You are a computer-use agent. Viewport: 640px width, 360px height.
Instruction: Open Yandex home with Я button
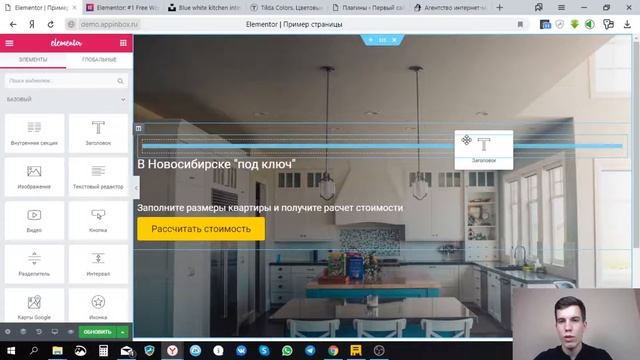(x=32, y=24)
